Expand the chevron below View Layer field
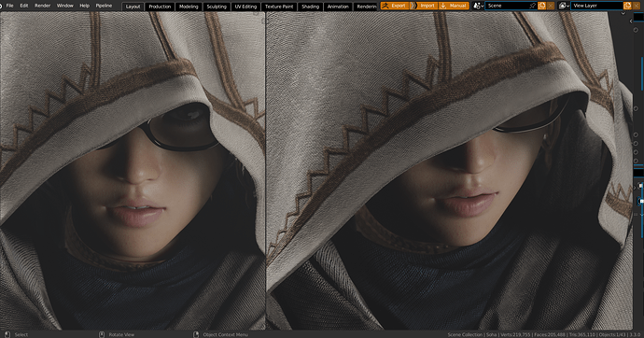The width and height of the screenshot is (644, 338). coord(623,14)
